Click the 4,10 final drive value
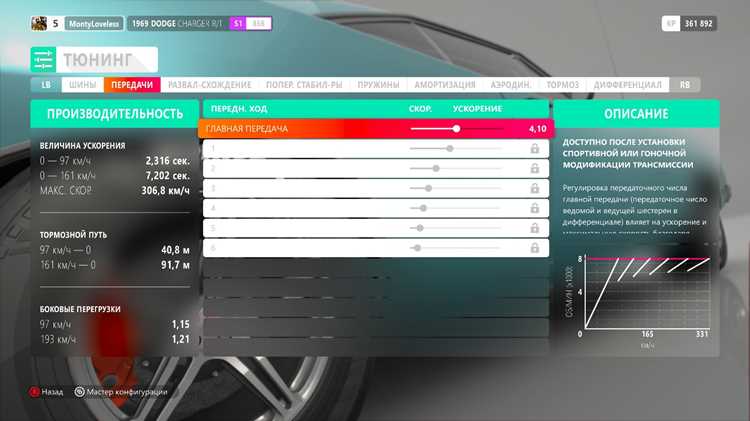The image size is (750, 421). coord(538,129)
